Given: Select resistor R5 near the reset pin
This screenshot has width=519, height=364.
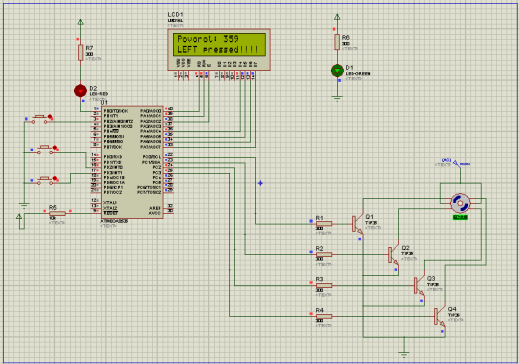Looking at the screenshot, I should 57,213.
